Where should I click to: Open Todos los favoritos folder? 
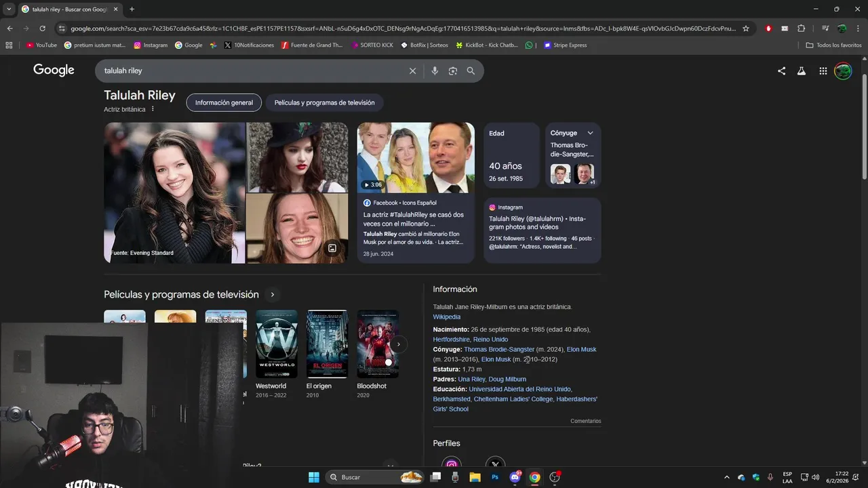[x=833, y=45]
